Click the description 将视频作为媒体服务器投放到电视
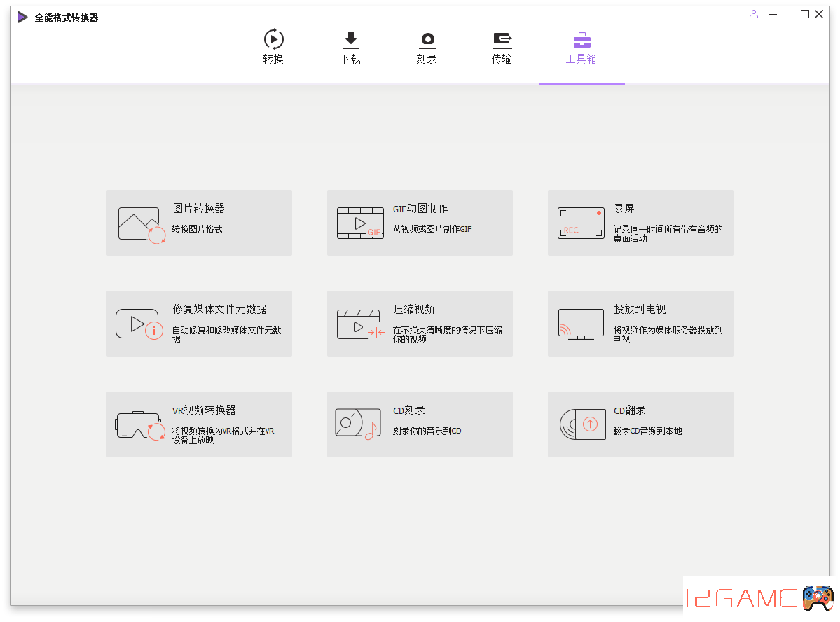 point(668,334)
